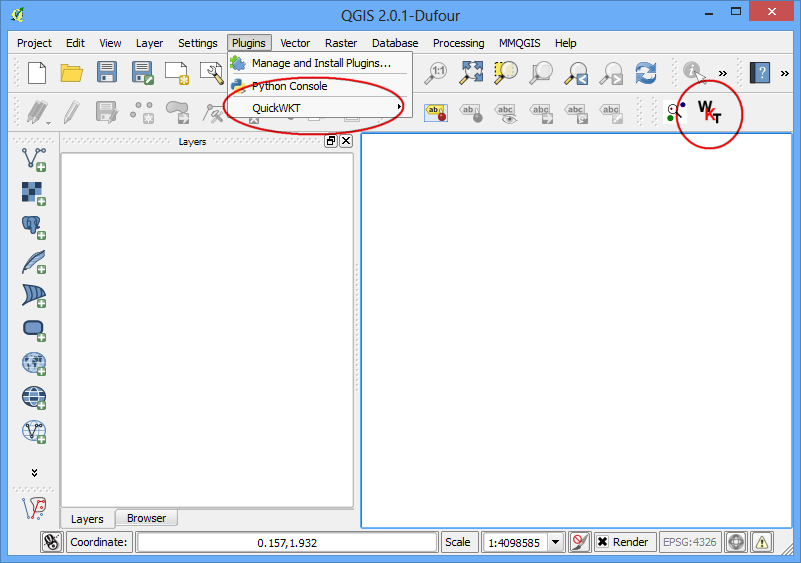Image resolution: width=801 pixels, height=563 pixels.
Task: Open the MMQGIS menu
Action: pyautogui.click(x=520, y=43)
